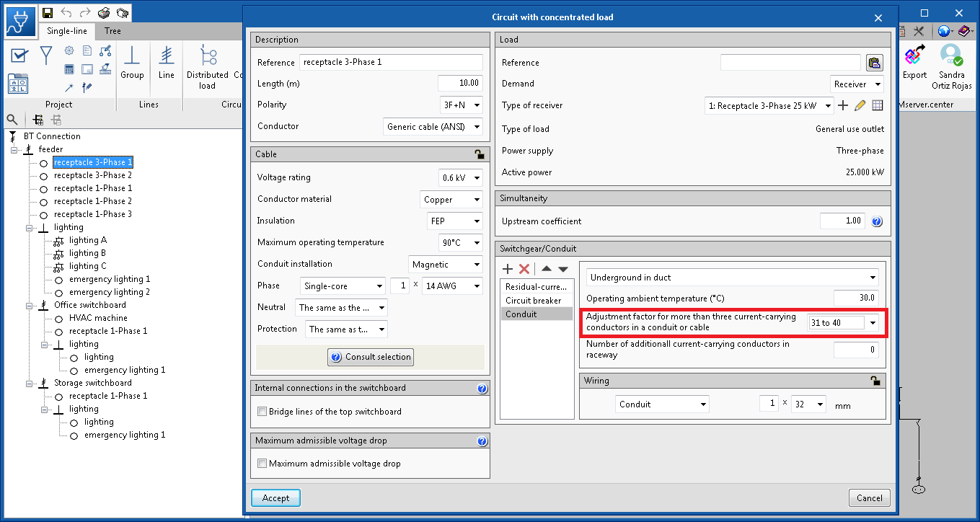Open the receiver table grid icon
This screenshot has height=522, width=980.
pos(877,106)
